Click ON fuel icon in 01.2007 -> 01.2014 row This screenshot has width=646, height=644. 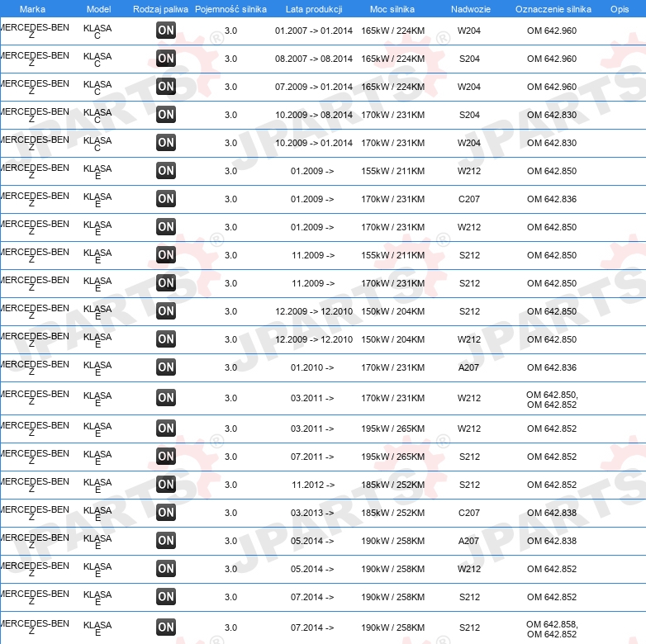point(166,30)
